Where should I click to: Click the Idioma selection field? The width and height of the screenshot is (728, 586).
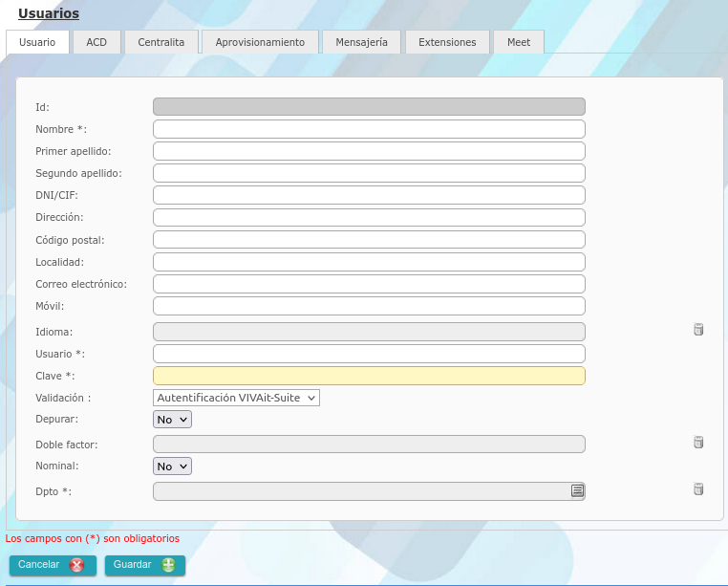tap(369, 332)
